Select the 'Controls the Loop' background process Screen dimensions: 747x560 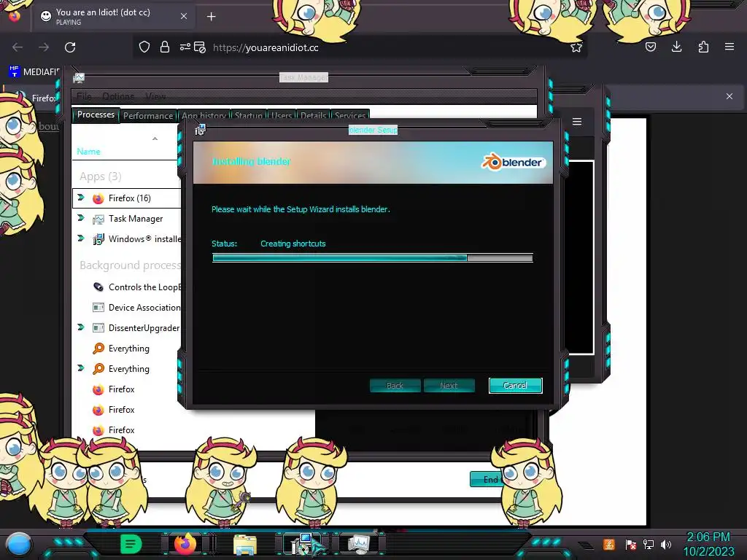click(127, 287)
